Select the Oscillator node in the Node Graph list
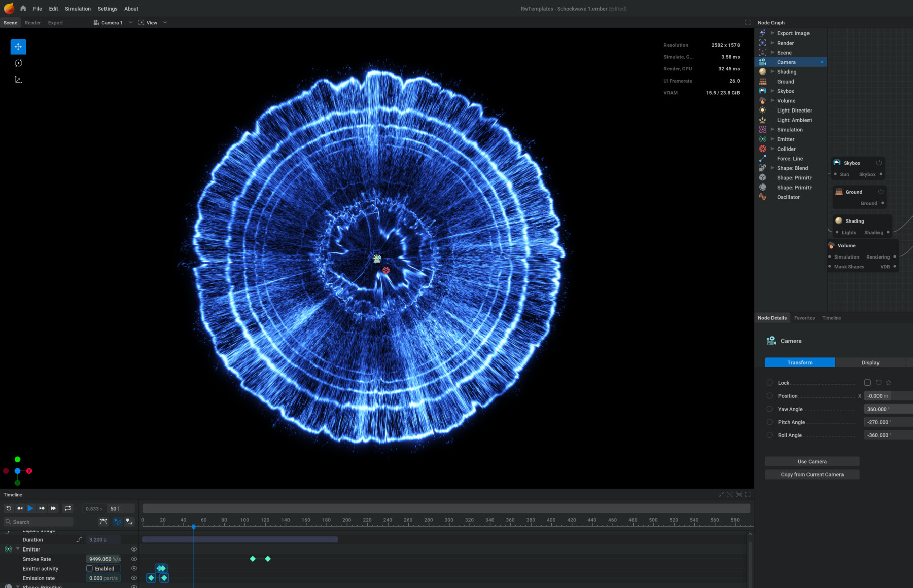 click(x=788, y=197)
